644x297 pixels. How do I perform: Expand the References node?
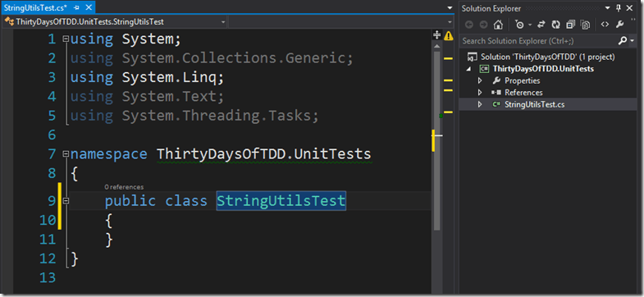pyautogui.click(x=480, y=93)
